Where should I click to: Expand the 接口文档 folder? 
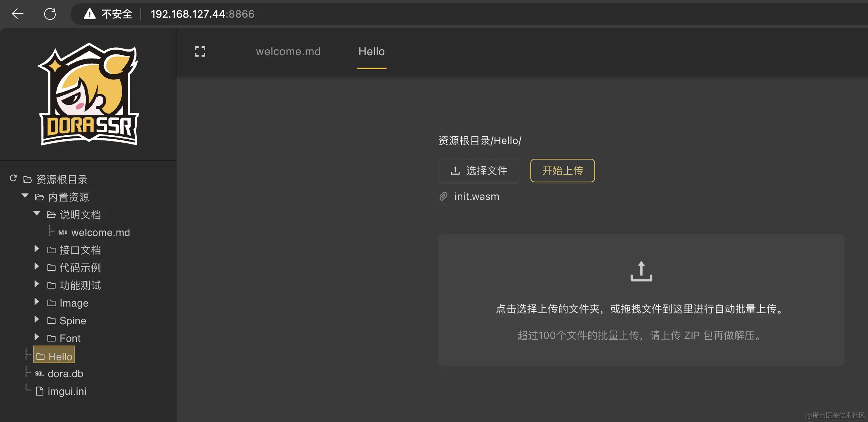coord(36,249)
